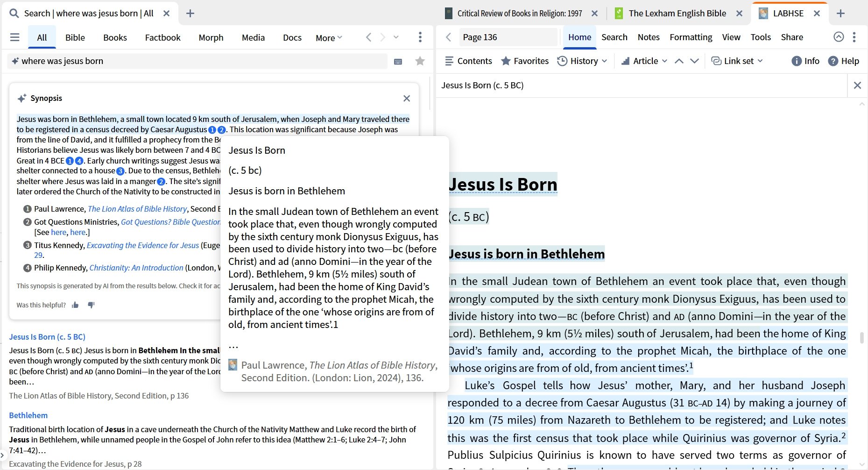Close the Search 'where was jesus born' tab
Image resolution: width=868 pixels, height=470 pixels.
[x=166, y=14]
